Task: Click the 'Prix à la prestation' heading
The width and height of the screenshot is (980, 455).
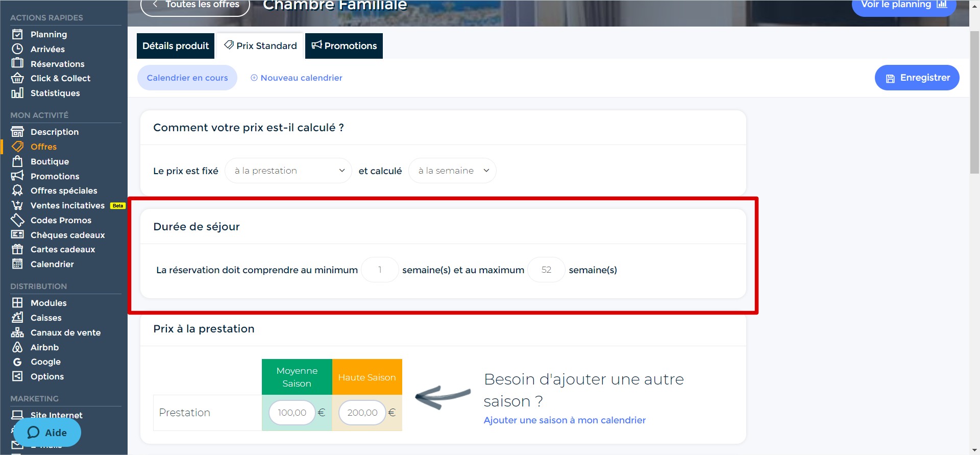Action: click(x=204, y=329)
